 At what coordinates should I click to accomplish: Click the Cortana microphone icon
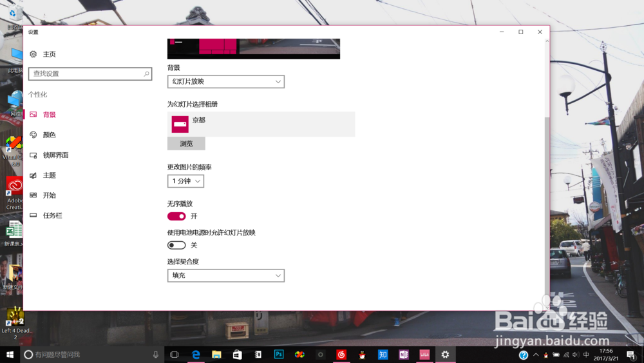coord(156,355)
